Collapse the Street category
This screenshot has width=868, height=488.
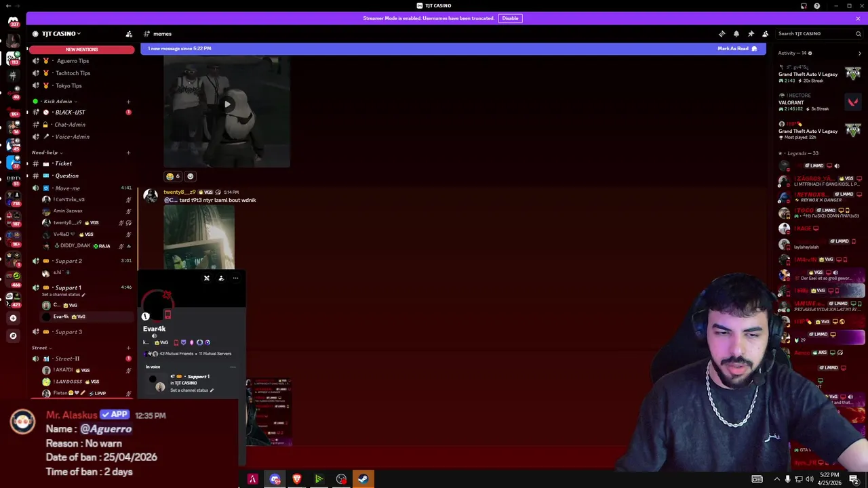pyautogui.click(x=43, y=348)
